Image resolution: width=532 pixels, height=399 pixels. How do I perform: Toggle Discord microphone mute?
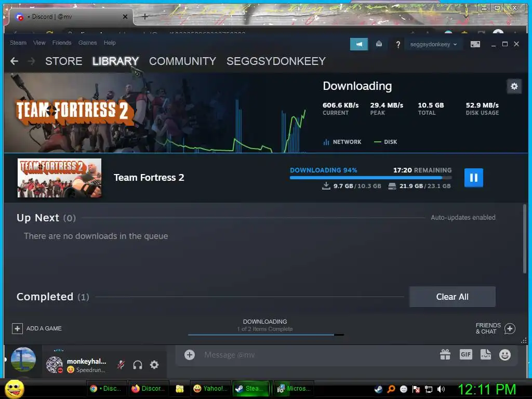pos(121,365)
